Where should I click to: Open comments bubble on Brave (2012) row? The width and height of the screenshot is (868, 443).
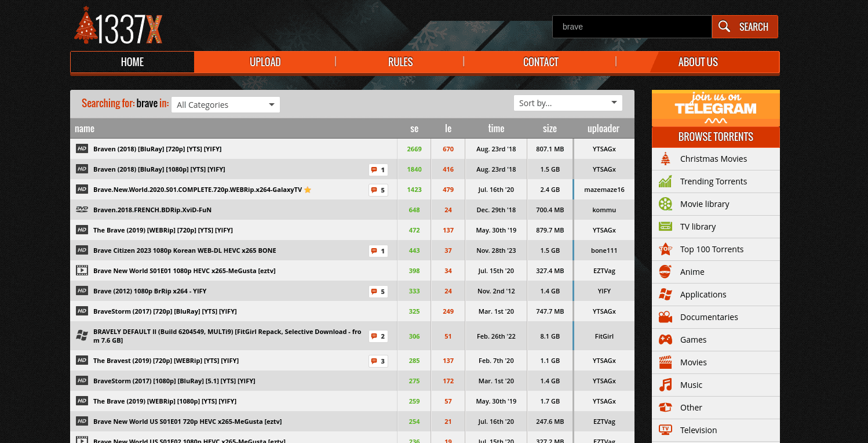[378, 292]
